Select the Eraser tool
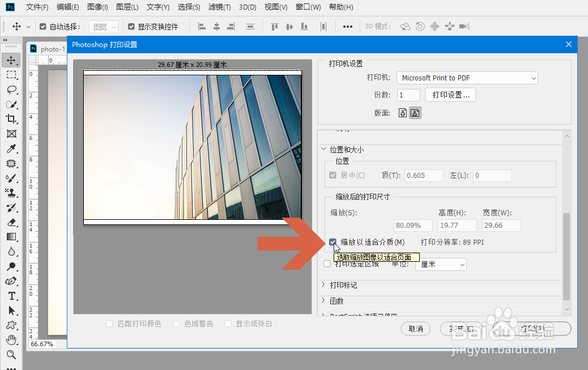Screen dimensions: 588x370 tap(11, 222)
